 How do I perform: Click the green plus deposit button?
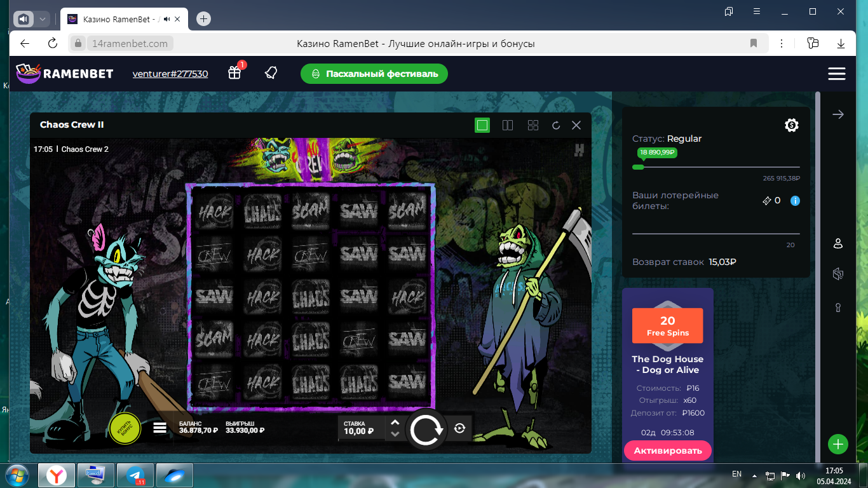[x=838, y=444]
